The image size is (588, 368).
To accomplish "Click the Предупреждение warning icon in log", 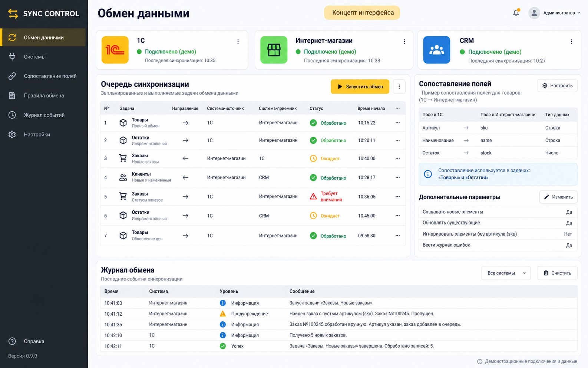I will pyautogui.click(x=223, y=314).
